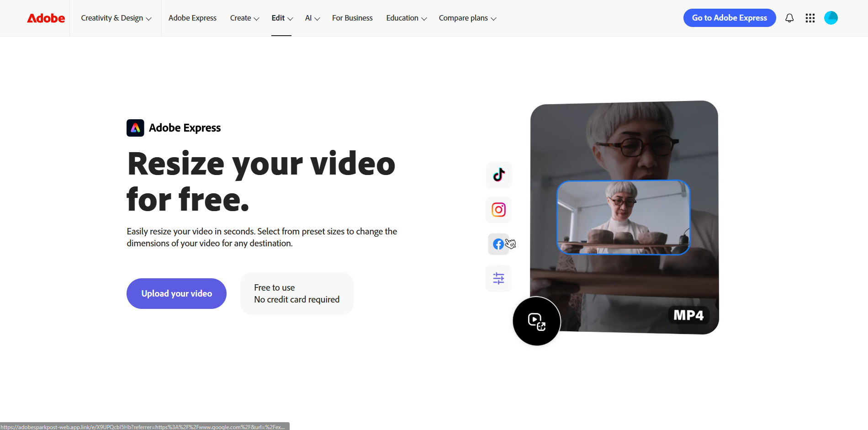The height and width of the screenshot is (430, 868).
Task: Select the Instagram resize preset icon
Action: click(x=498, y=210)
